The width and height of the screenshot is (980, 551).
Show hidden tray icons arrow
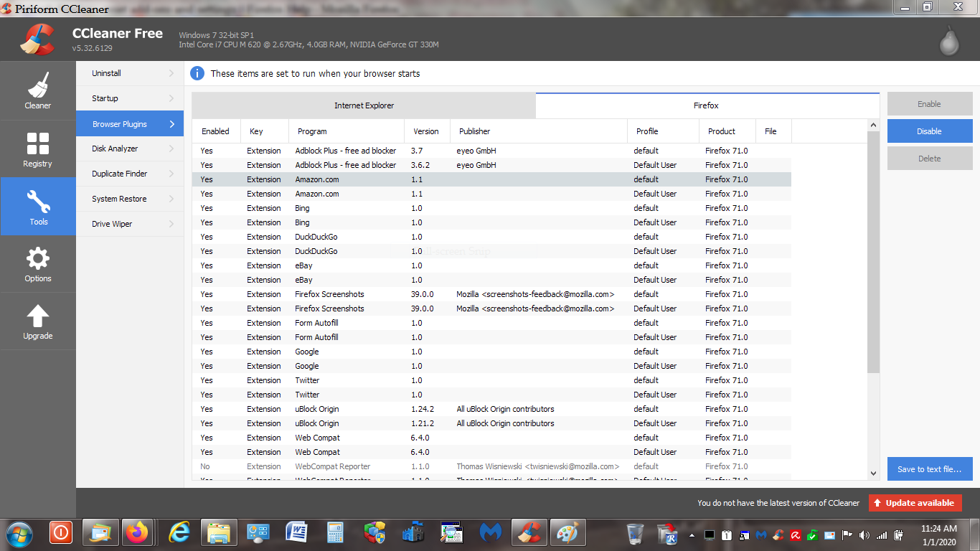tap(692, 535)
